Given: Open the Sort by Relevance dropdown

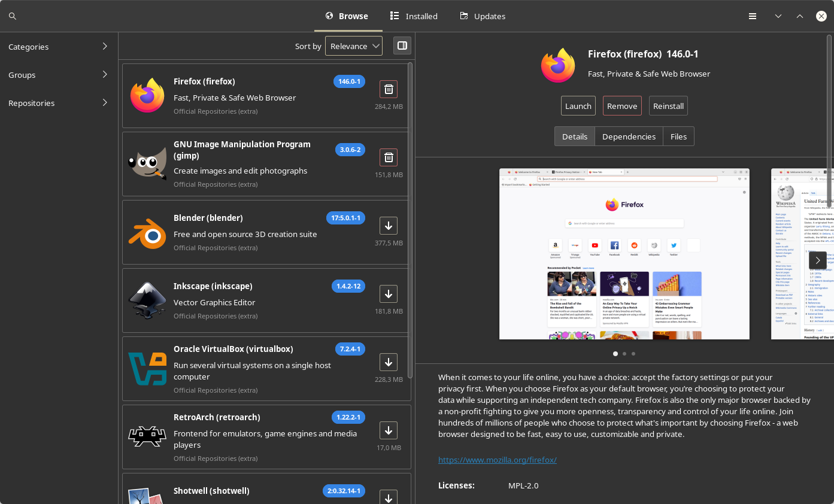Looking at the screenshot, I should coord(353,45).
